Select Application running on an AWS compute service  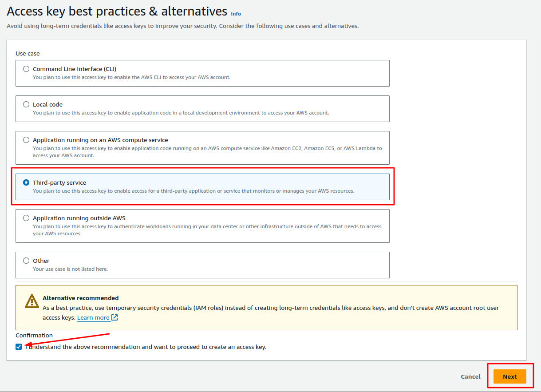pyautogui.click(x=26, y=140)
